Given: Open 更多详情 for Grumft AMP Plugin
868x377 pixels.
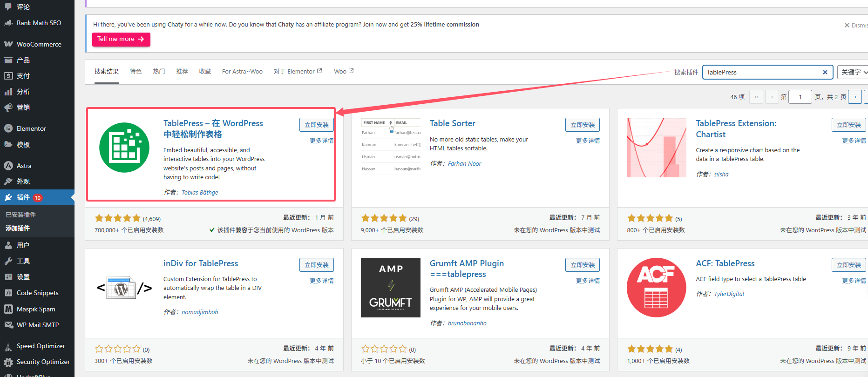Looking at the screenshot, I should coord(588,281).
